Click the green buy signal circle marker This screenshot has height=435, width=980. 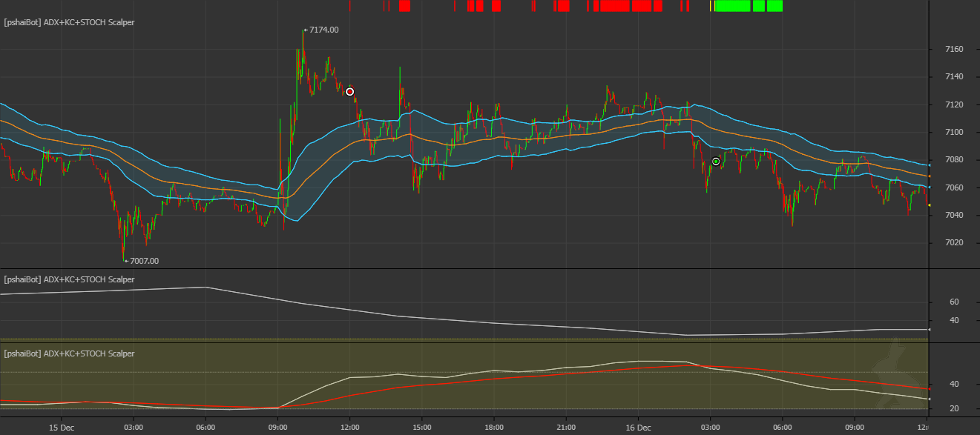(716, 162)
